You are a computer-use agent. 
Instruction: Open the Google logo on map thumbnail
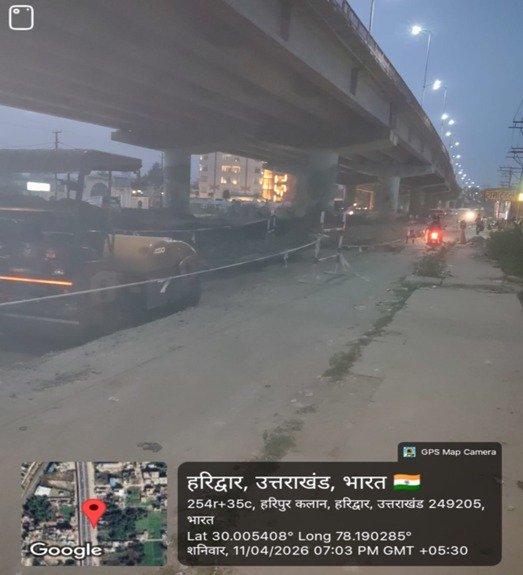(66, 550)
